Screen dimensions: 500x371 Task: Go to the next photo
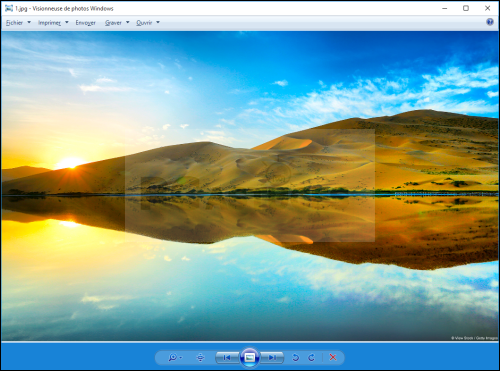272,358
